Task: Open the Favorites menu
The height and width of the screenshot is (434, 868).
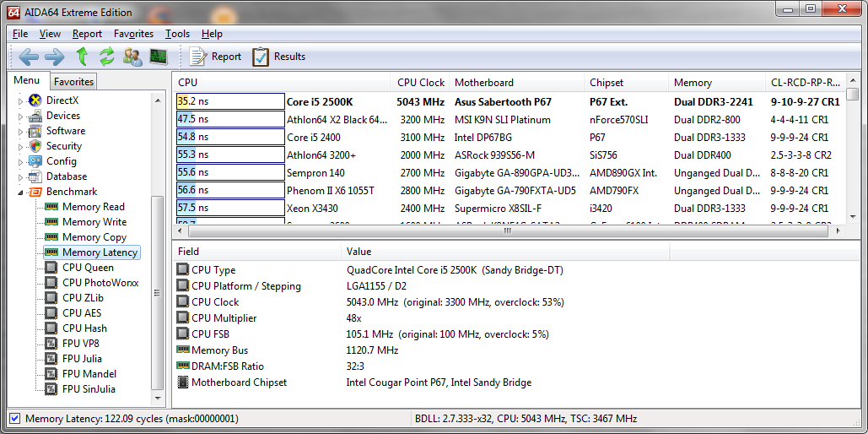Action: pyautogui.click(x=133, y=34)
